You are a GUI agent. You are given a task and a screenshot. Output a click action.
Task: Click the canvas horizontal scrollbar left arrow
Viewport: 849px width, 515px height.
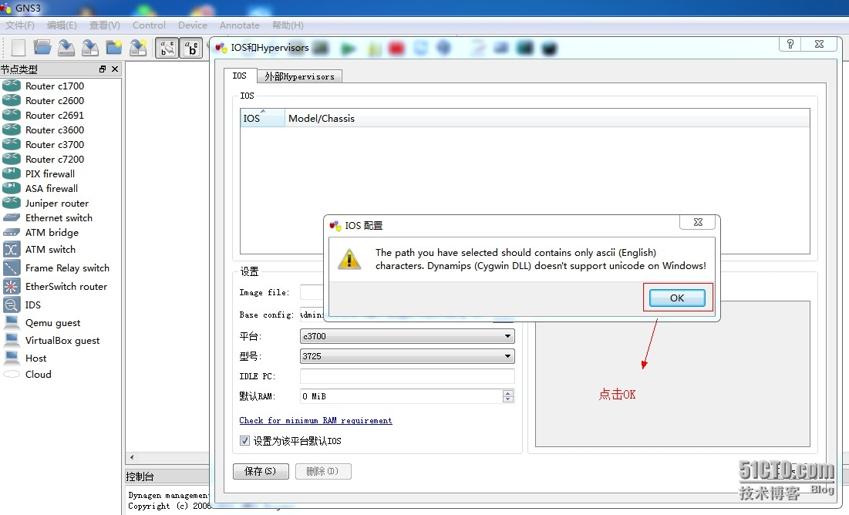click(132, 457)
